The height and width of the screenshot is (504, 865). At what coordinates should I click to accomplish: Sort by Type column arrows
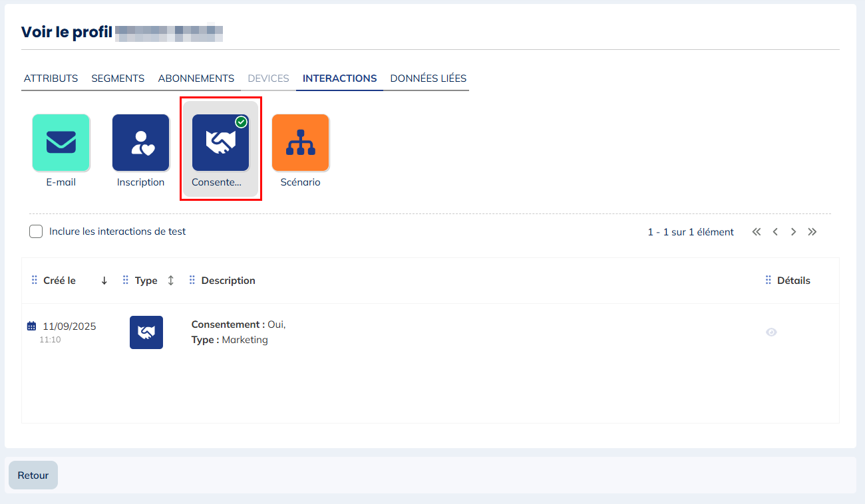click(x=170, y=281)
